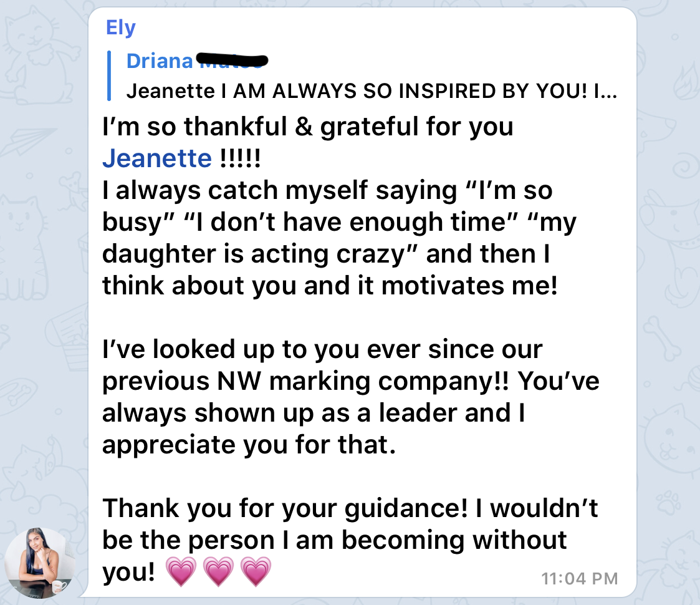Click "I'm so thankful & grateful" line

pos(307,127)
